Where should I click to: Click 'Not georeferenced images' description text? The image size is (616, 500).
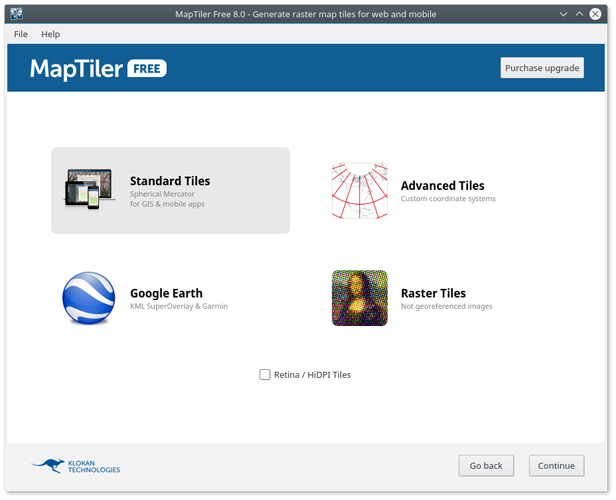pyautogui.click(x=446, y=306)
